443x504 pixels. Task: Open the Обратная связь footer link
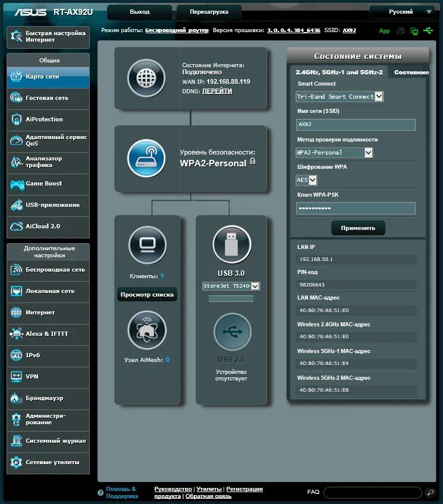(x=208, y=496)
